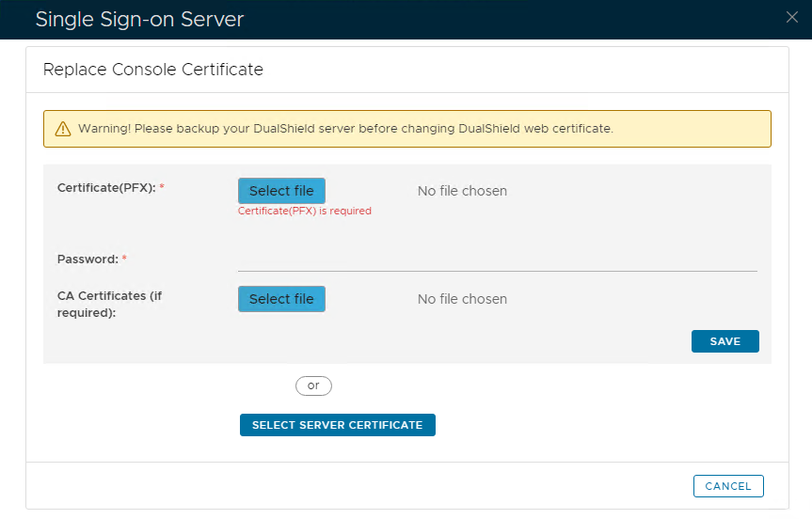Click 'No file chosen' beside CA Certificates

click(x=462, y=299)
